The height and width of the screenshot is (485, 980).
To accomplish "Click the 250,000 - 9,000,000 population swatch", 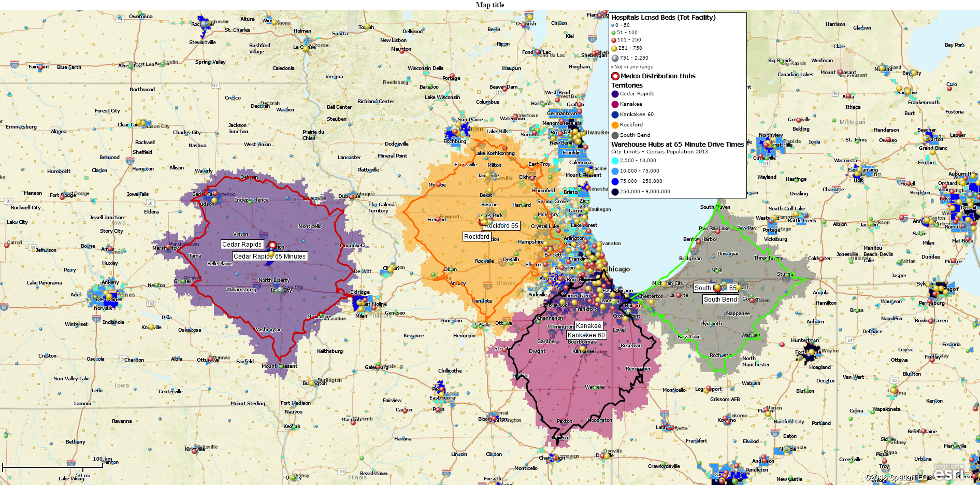I will [615, 191].
